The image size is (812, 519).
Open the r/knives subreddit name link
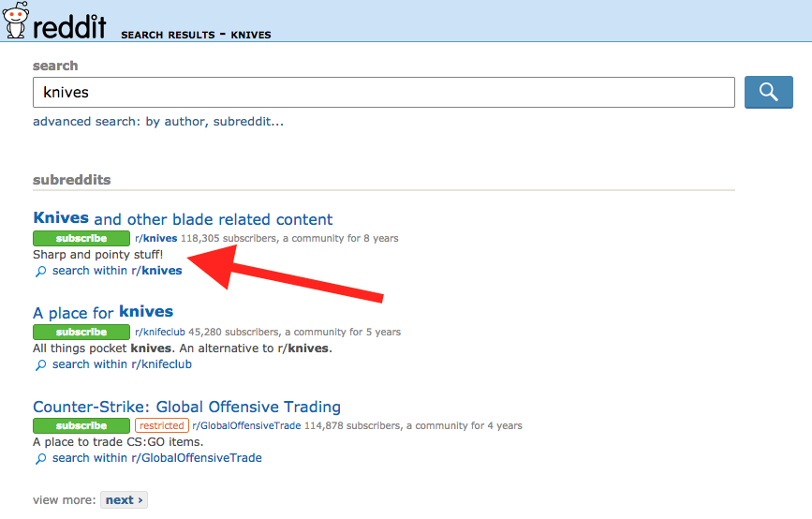click(x=155, y=238)
